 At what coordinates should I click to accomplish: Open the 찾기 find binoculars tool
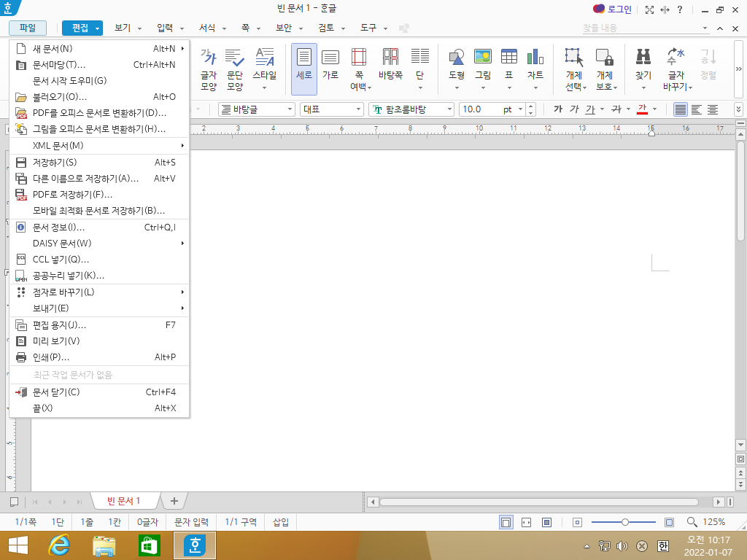coord(643,69)
